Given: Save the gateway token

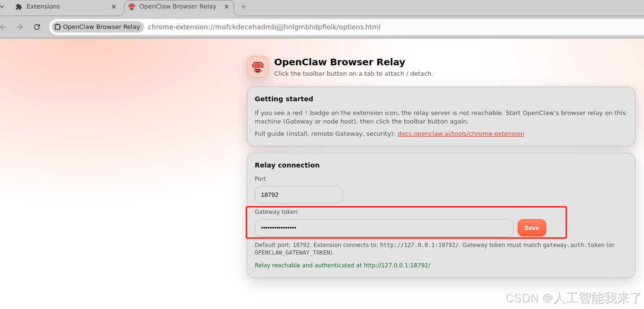Looking at the screenshot, I should click(532, 228).
